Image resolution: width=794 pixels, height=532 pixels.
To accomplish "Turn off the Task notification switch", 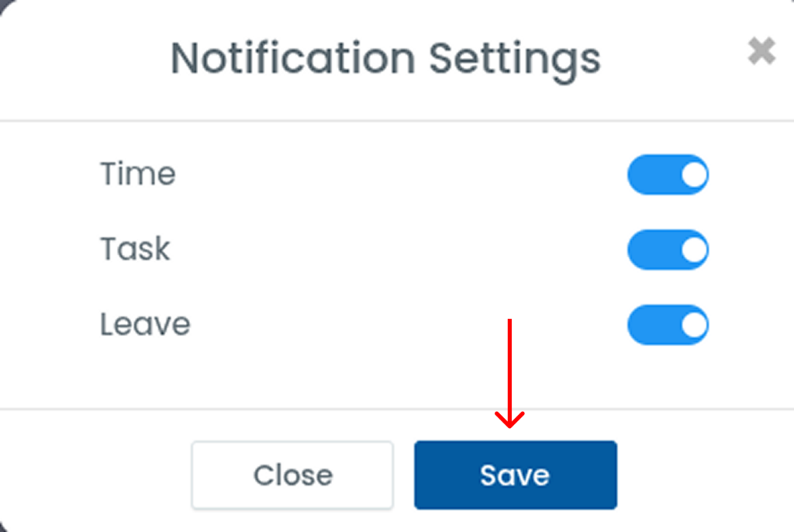I will coord(668,250).
